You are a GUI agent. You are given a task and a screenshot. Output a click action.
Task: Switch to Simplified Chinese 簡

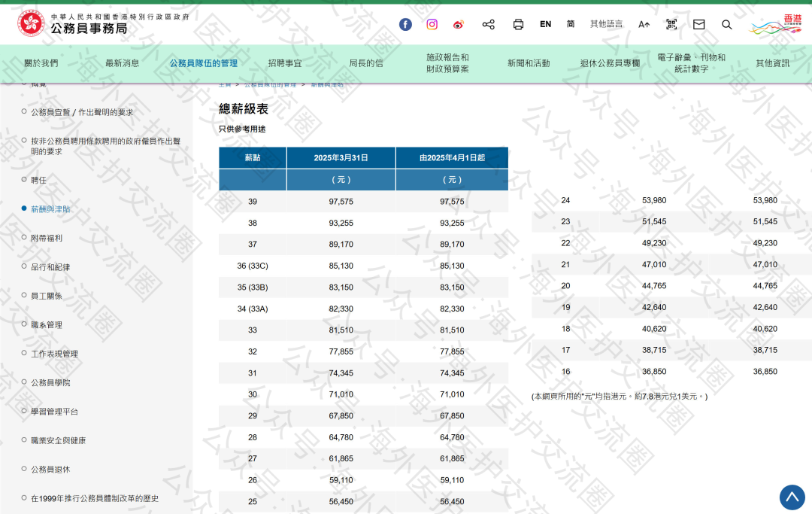click(x=571, y=24)
